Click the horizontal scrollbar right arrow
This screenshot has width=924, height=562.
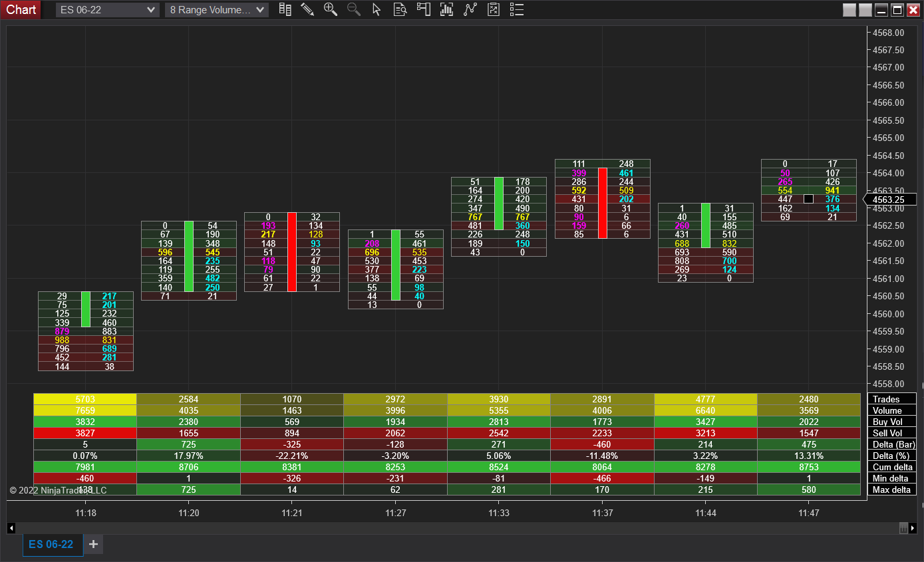tap(913, 528)
